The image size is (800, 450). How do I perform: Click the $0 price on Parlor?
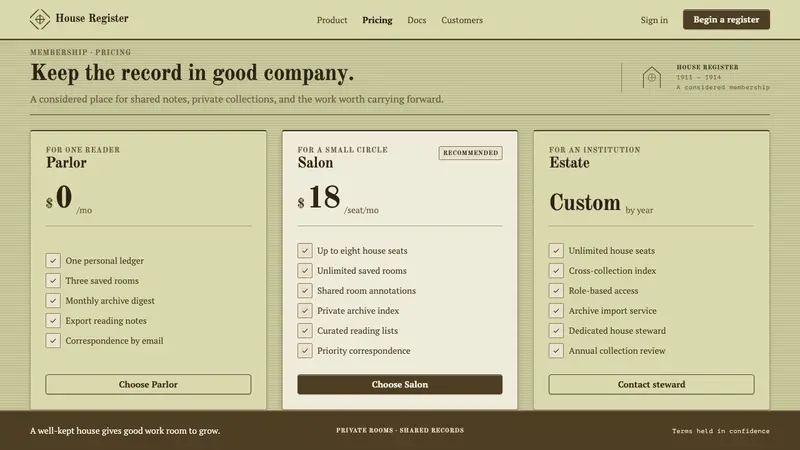point(59,197)
